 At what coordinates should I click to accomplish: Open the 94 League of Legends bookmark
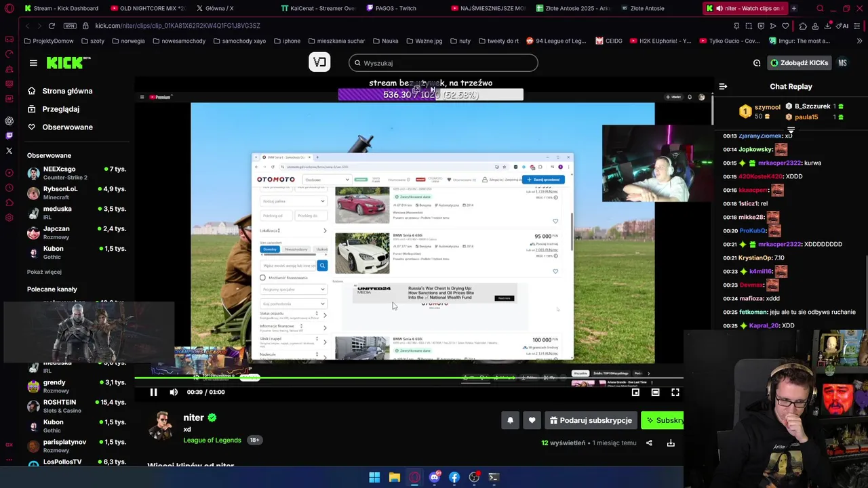click(556, 41)
